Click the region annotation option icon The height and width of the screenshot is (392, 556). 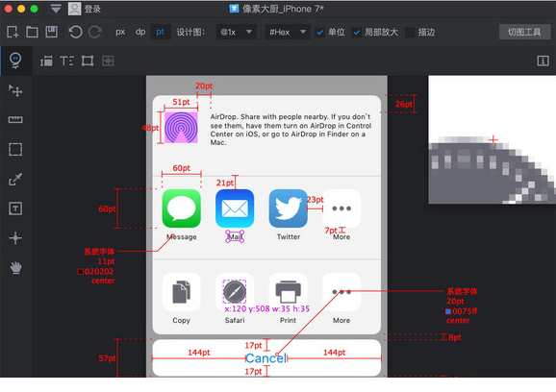88,61
